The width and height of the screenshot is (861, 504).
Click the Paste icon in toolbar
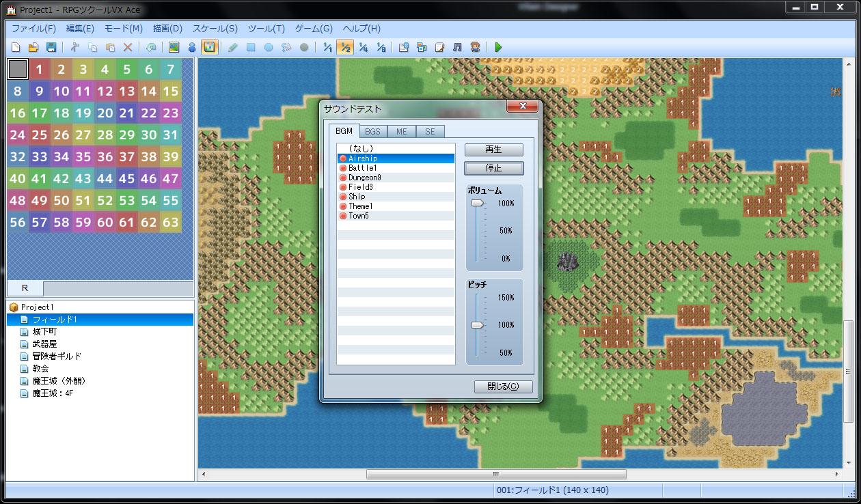(x=110, y=48)
